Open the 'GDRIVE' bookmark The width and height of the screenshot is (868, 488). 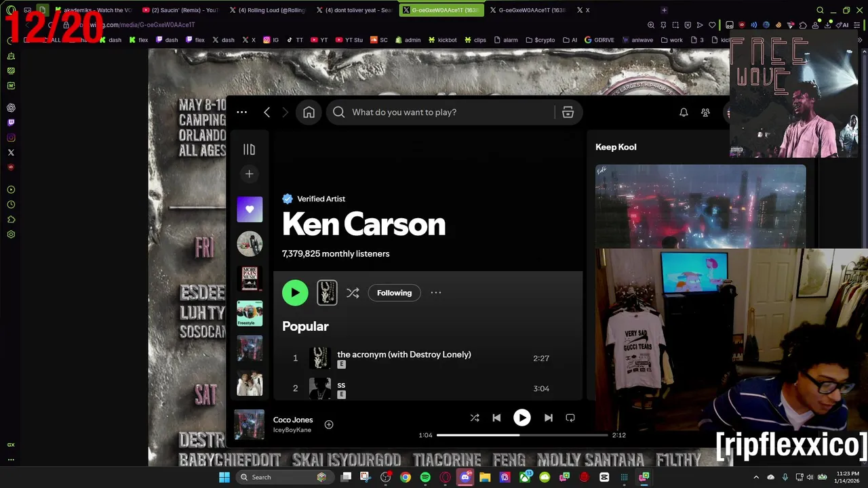click(599, 40)
